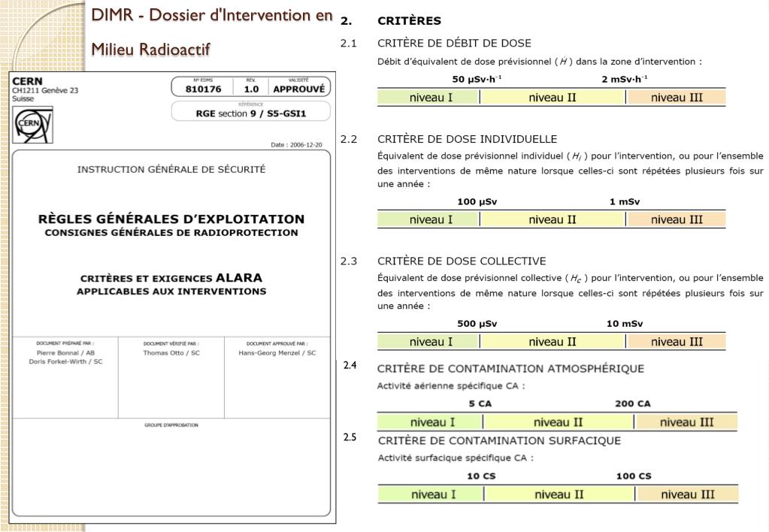
Task: Click the reference 'RGE section 9 / S5-GSI1'
Action: pyautogui.click(x=250, y=113)
